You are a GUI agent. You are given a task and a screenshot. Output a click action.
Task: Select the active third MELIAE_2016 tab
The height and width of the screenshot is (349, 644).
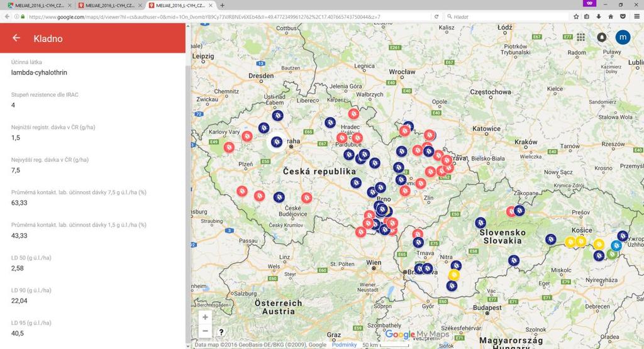180,5
